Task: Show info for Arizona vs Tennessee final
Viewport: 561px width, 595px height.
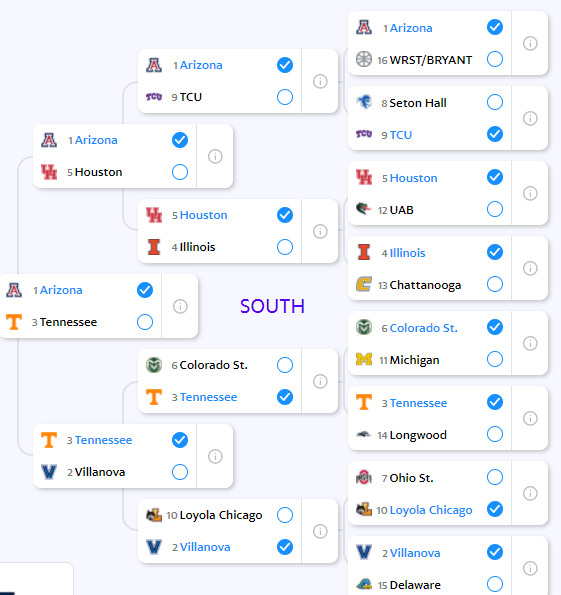Action: (180, 306)
